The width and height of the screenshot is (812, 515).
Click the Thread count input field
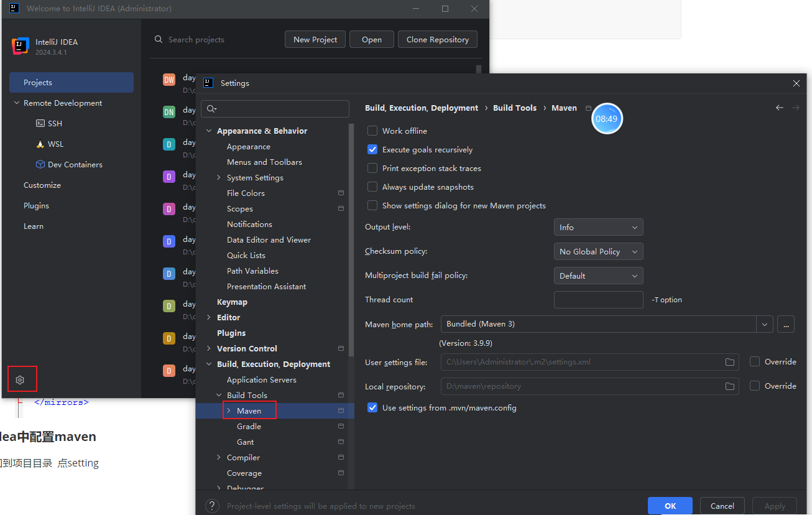pos(598,300)
